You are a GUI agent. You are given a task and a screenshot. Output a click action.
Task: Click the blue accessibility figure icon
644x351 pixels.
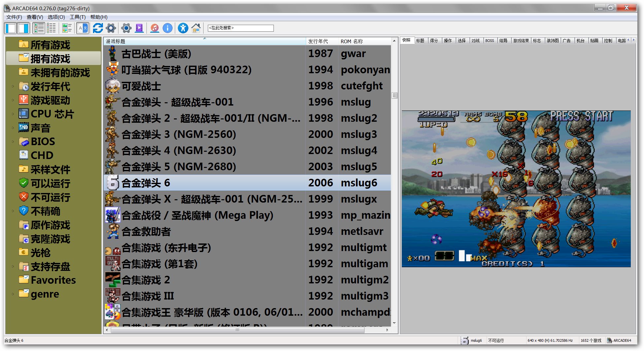[x=183, y=28]
